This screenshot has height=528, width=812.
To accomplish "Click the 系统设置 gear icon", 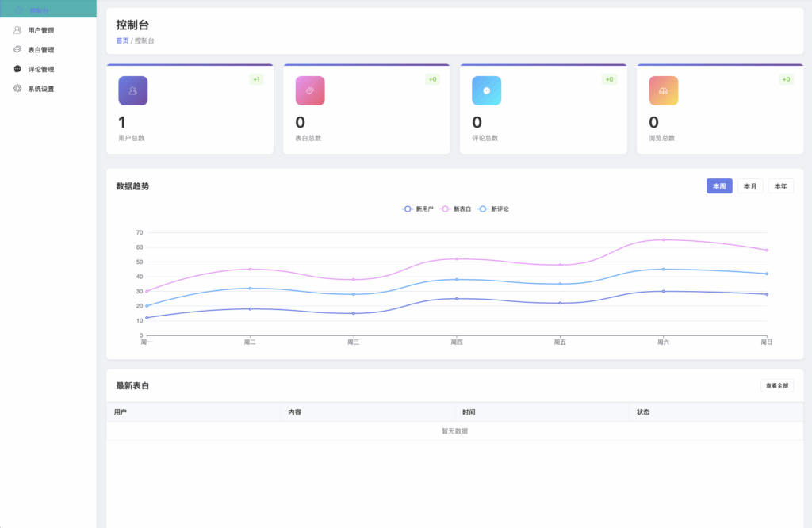I will (18, 89).
